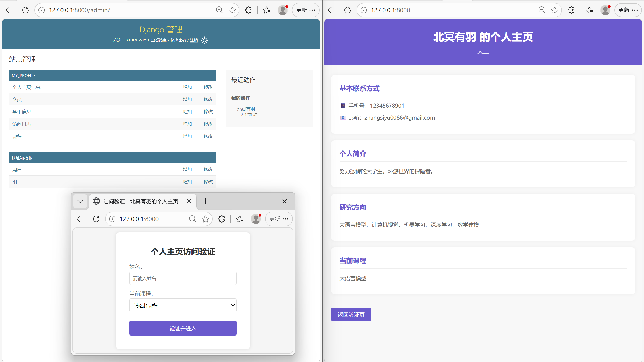Open the 访问日志 model link

22,124
